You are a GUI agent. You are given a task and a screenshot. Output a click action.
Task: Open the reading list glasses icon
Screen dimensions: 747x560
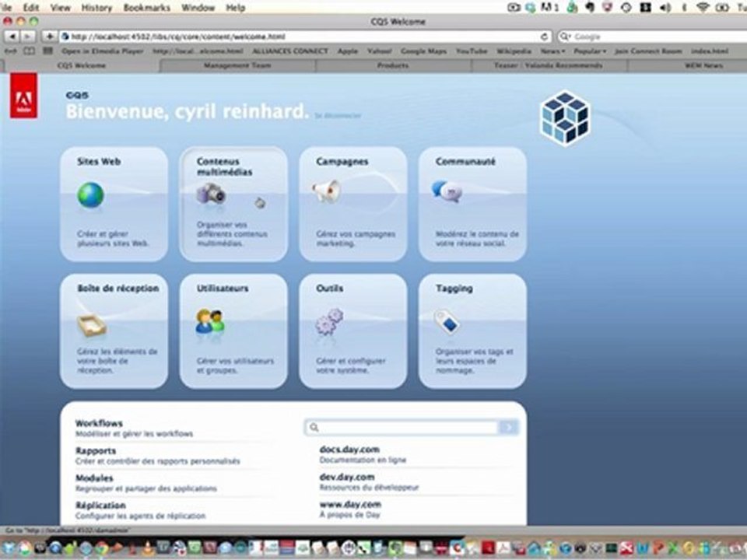tap(11, 51)
